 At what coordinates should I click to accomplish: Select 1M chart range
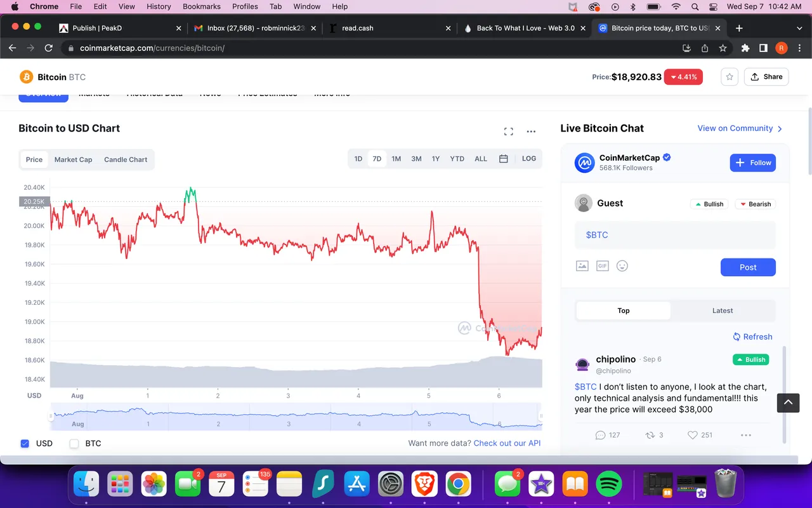pos(396,159)
